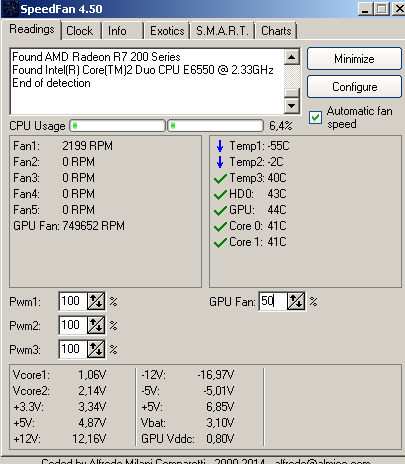The image size is (405, 464).
Task: Adjust GPU Fan percentage with its spinner
Action: pos(296,301)
